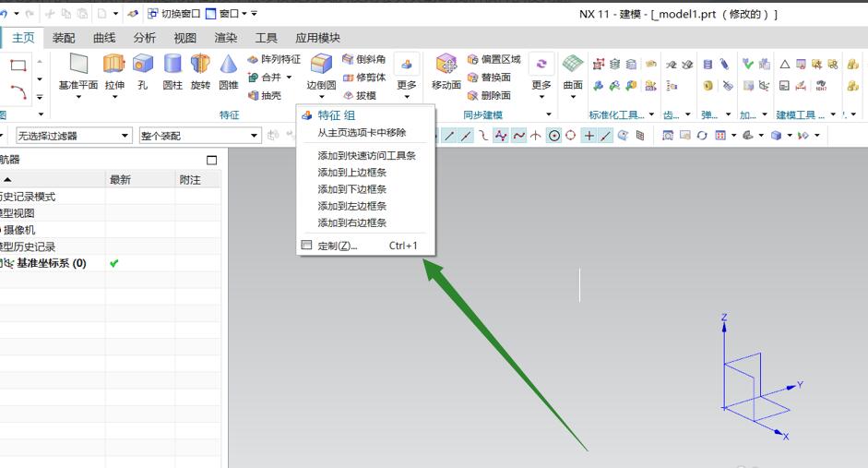Expand Synchronous Modeling More (更多) gallery

[541, 76]
